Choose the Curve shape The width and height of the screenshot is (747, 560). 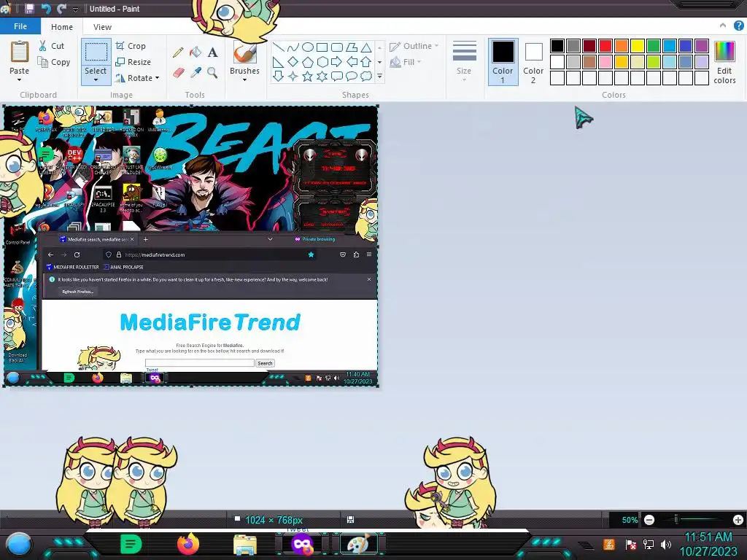pyautogui.click(x=293, y=47)
